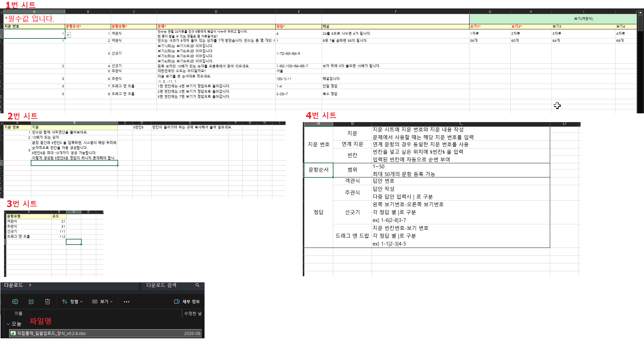The width and height of the screenshot is (644, 340).
Task: Click the 수정한 날 column header
Action: point(193,313)
